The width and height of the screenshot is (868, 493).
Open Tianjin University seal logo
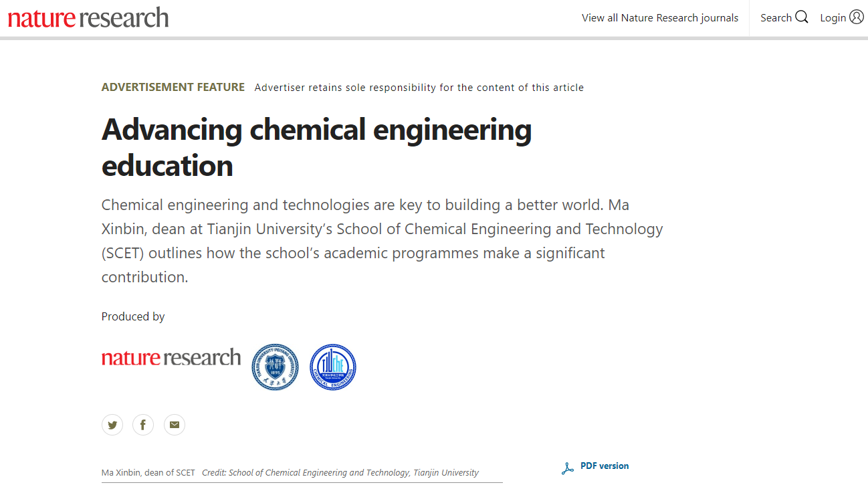click(x=276, y=367)
